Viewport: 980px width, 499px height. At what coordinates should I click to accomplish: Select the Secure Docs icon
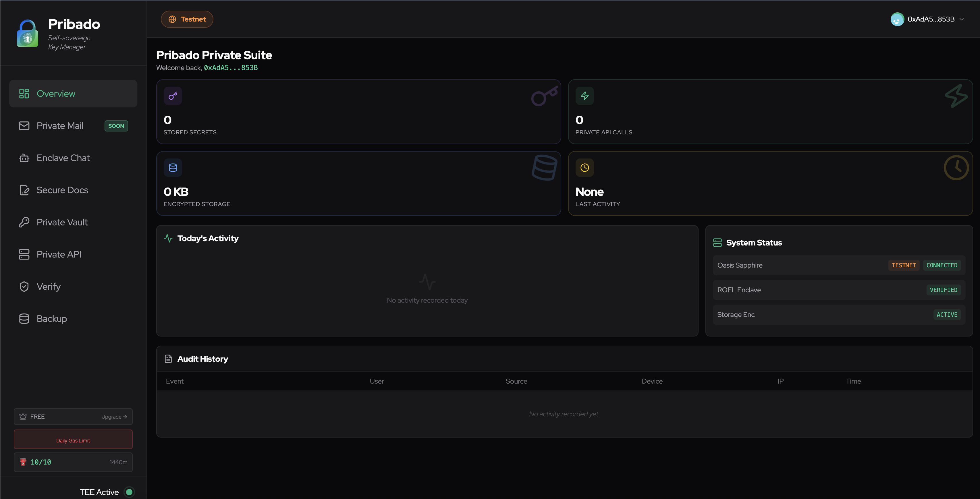coord(24,190)
